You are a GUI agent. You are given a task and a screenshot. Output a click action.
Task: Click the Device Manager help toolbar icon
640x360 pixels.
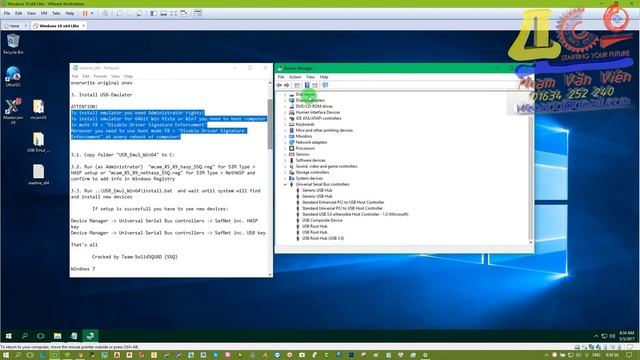(307, 85)
